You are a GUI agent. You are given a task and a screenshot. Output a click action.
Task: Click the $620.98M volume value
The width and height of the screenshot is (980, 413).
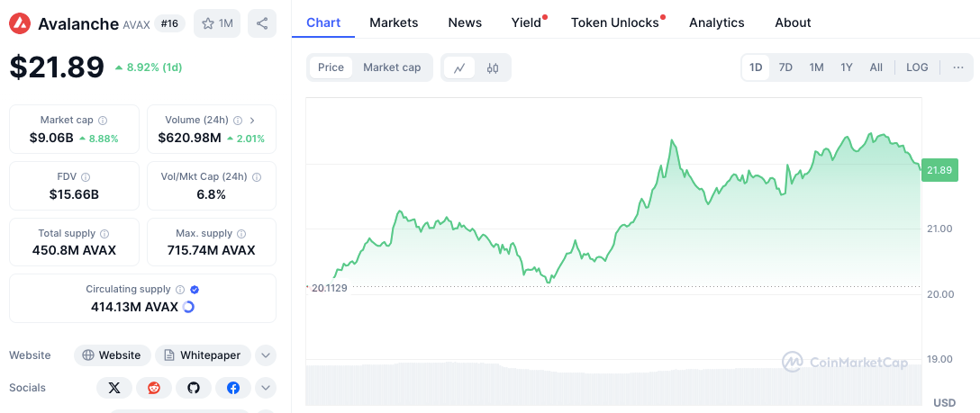pyautogui.click(x=189, y=138)
